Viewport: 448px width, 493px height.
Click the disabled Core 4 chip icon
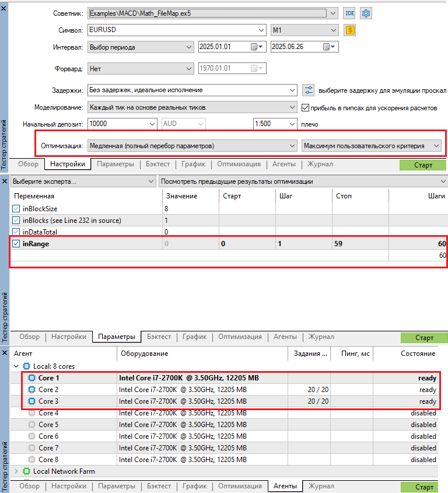coord(32,413)
